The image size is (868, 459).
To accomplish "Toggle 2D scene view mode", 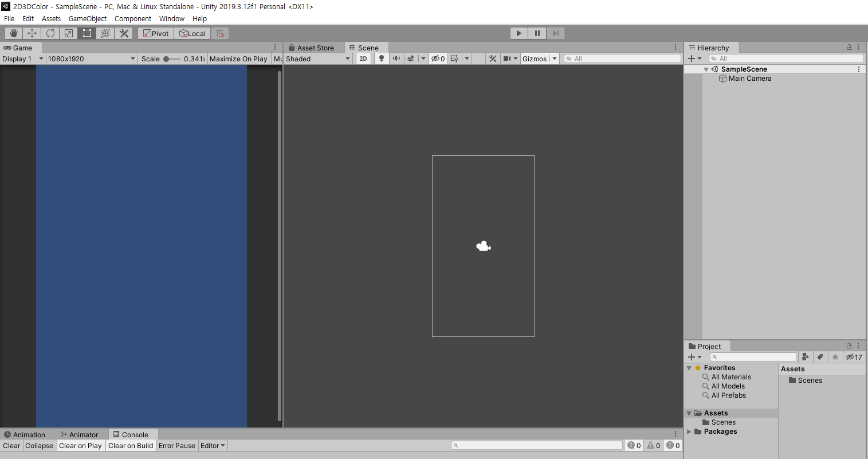I will click(x=363, y=58).
